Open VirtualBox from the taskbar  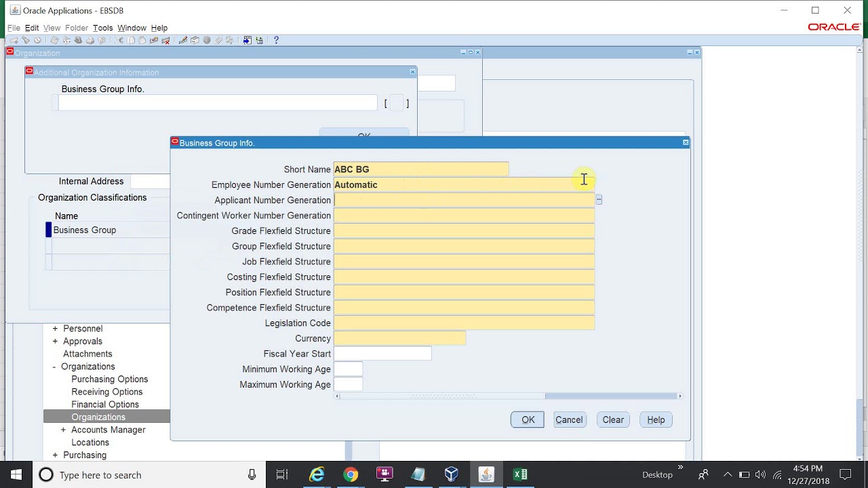pyautogui.click(x=452, y=474)
